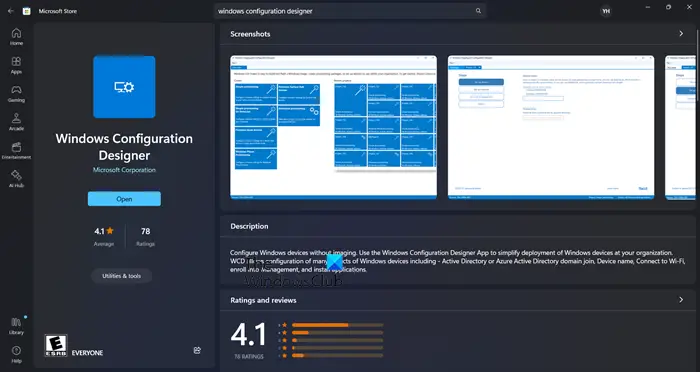
Task: Open the Arcade section
Action: pyautogui.click(x=16, y=122)
